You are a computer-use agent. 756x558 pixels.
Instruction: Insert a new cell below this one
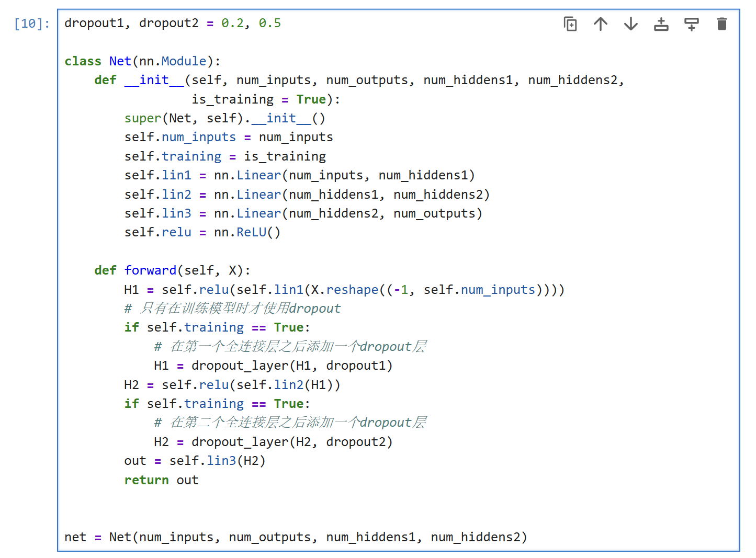coord(691,24)
